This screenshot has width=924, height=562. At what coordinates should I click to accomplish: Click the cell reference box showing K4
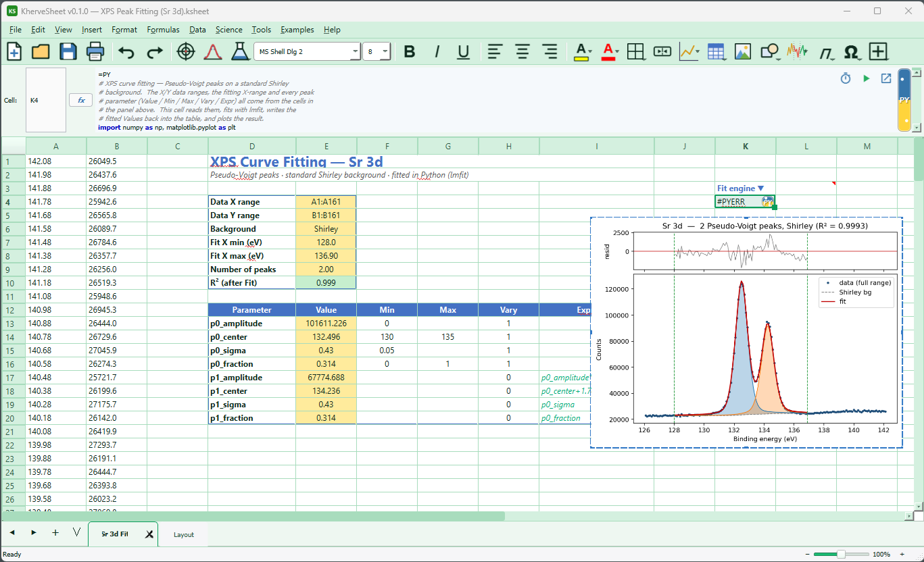[x=46, y=100]
